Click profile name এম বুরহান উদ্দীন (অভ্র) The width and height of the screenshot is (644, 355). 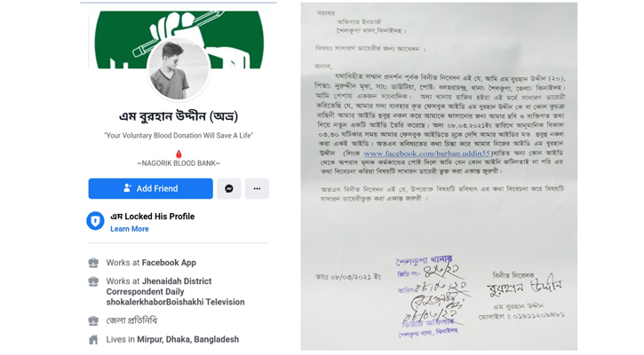(x=179, y=116)
